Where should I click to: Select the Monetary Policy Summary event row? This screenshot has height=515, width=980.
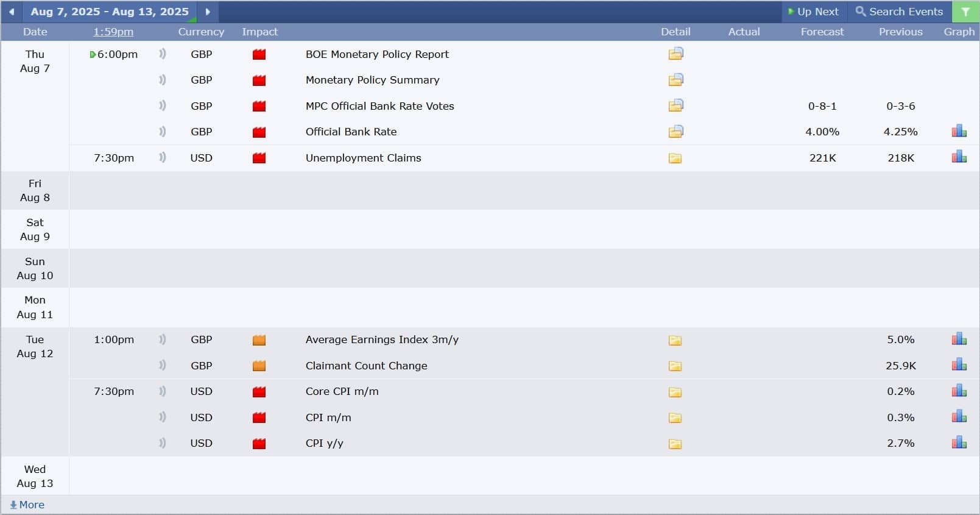pos(524,80)
